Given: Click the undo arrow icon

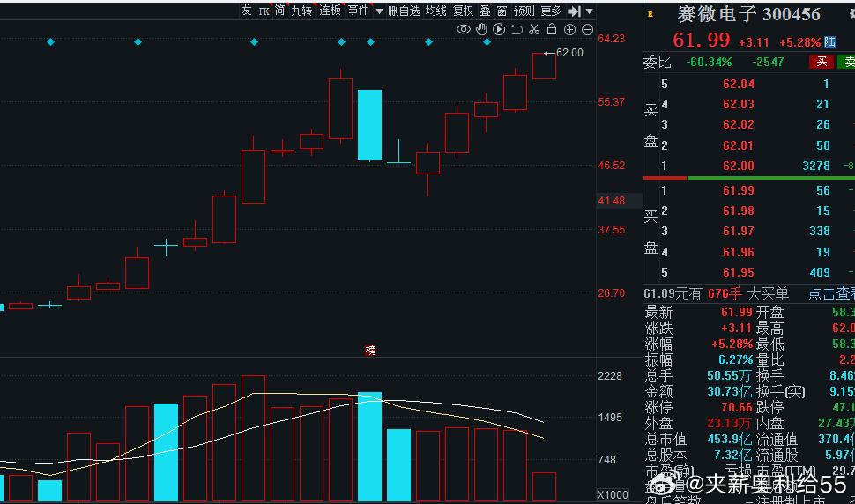Looking at the screenshot, I should 517,29.
